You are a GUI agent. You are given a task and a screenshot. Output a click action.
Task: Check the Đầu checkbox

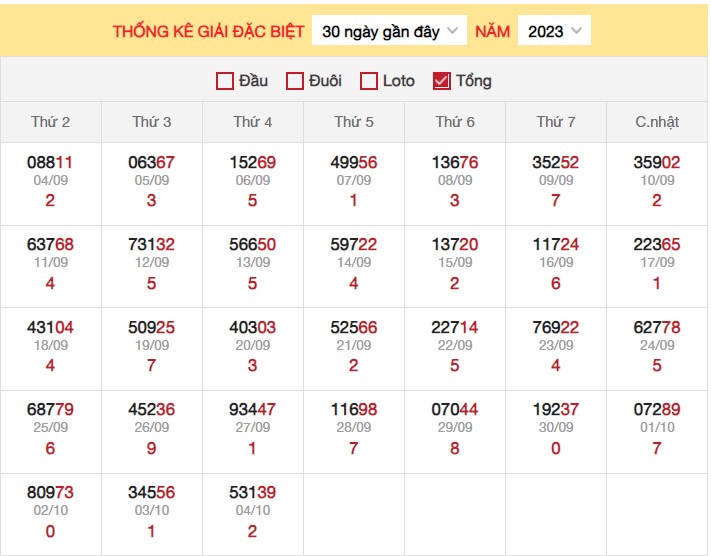tap(225, 81)
